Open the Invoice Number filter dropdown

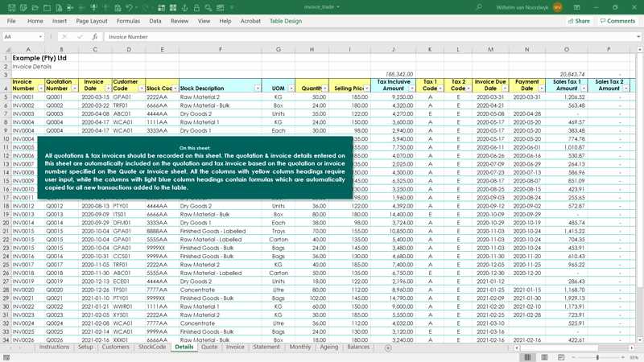[x=41, y=88]
